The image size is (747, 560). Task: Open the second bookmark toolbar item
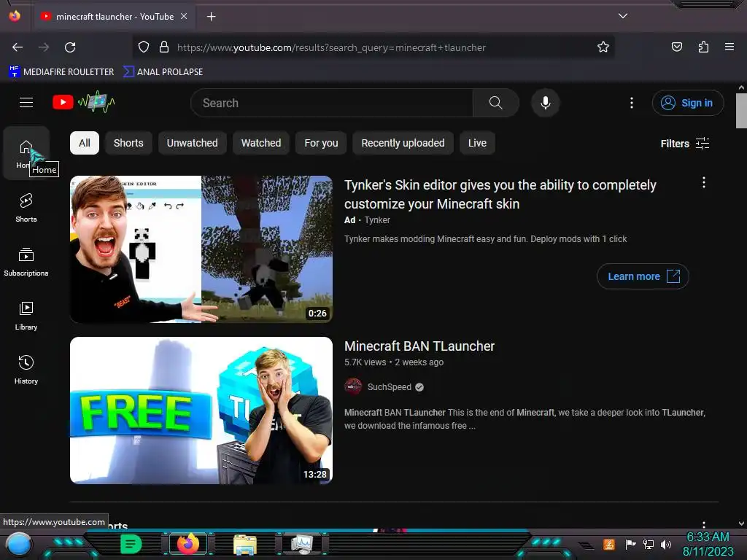[163, 72]
